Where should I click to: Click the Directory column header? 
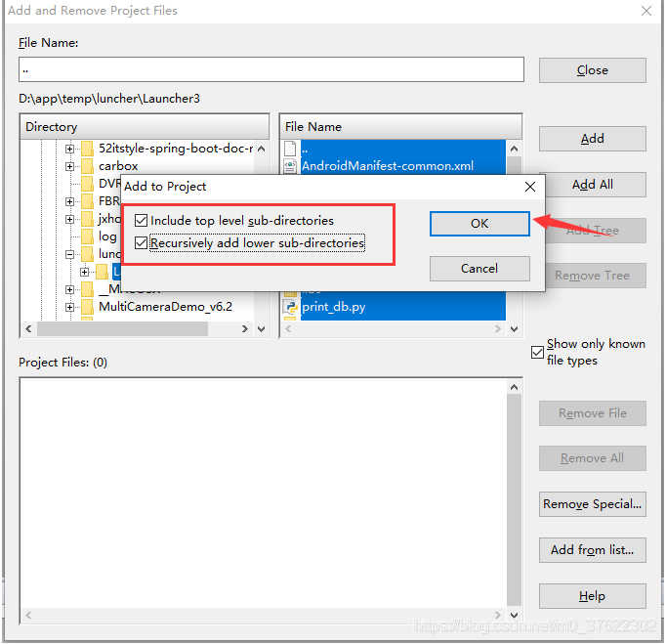coord(145,127)
